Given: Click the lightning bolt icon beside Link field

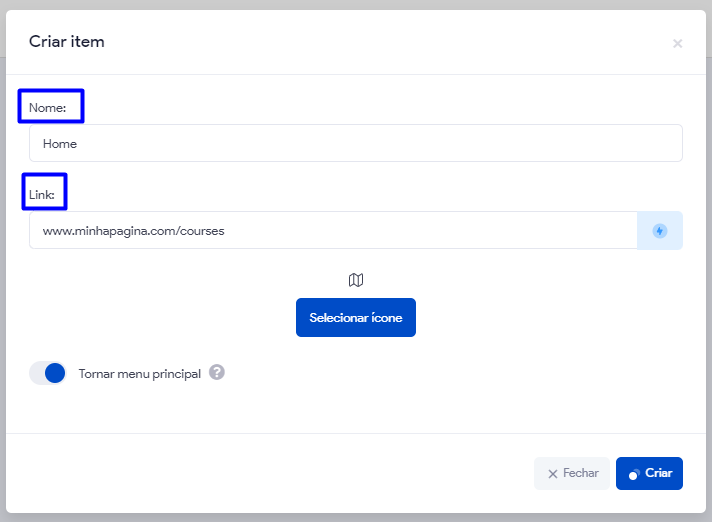Looking at the screenshot, I should (x=659, y=230).
